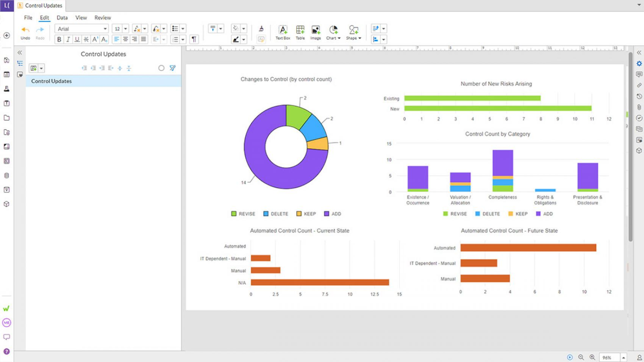Toggle bold formatting
The width and height of the screenshot is (644, 362).
(x=59, y=39)
